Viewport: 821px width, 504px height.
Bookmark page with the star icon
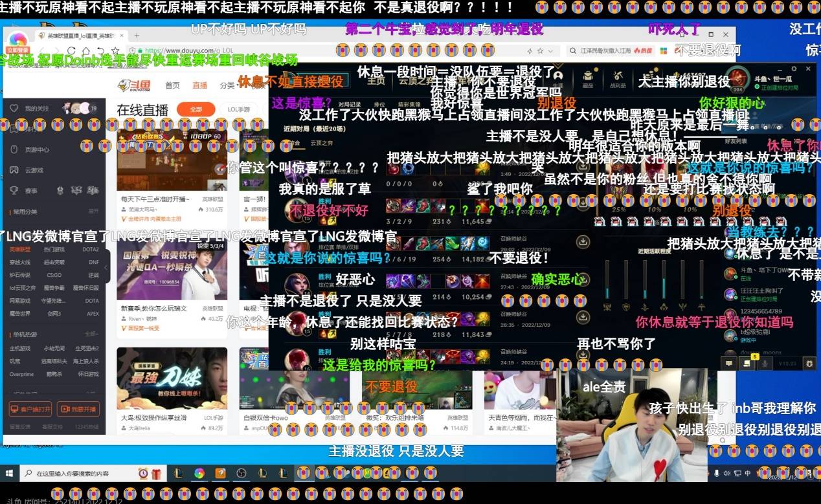(x=115, y=50)
